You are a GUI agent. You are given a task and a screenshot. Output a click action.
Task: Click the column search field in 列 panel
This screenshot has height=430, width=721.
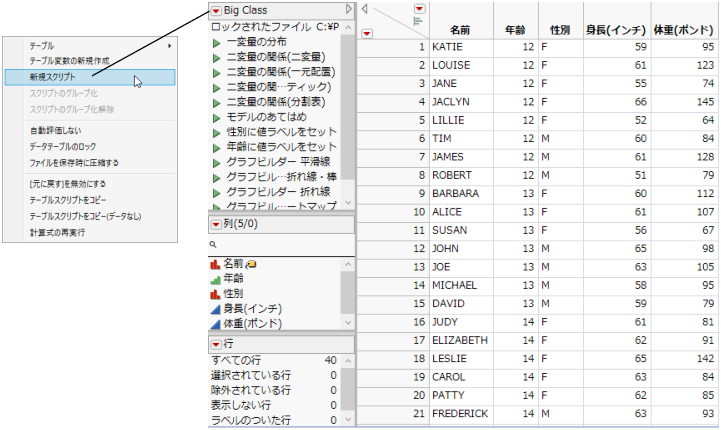coord(280,244)
